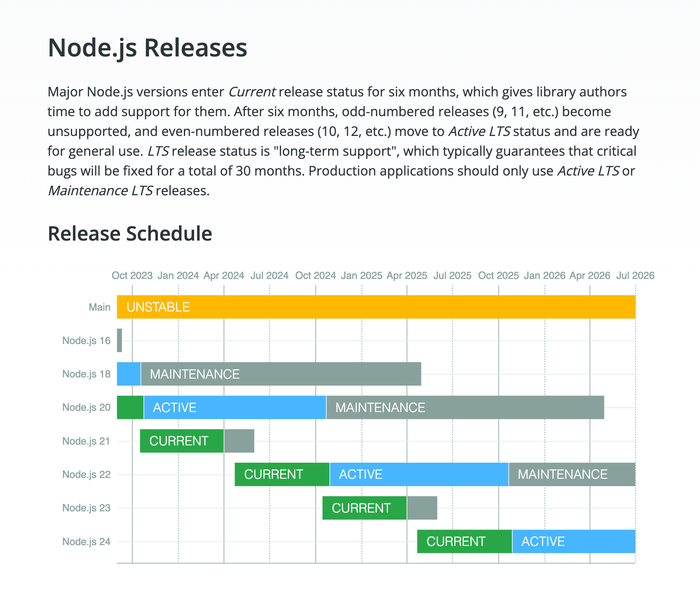Click the Node.js 22 MAINTENANCE bar

pyautogui.click(x=572, y=474)
